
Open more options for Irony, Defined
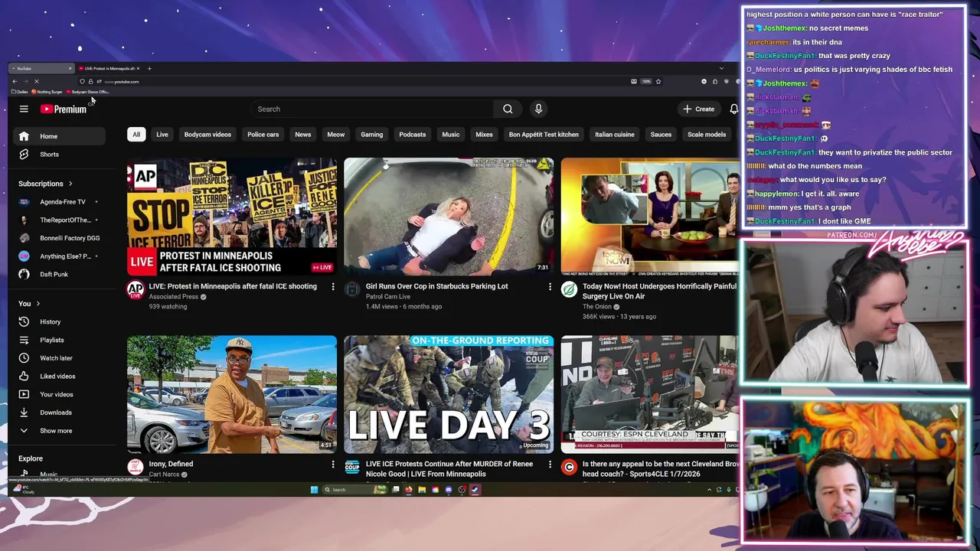pyautogui.click(x=332, y=465)
